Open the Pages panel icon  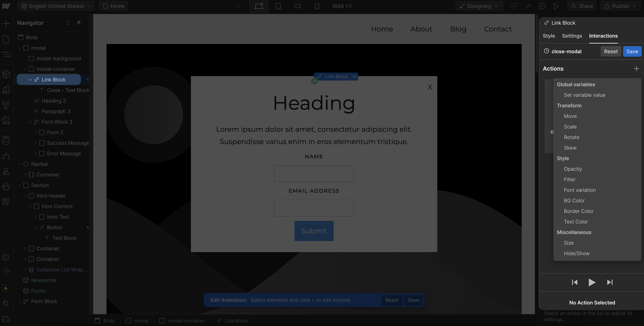tap(6, 39)
